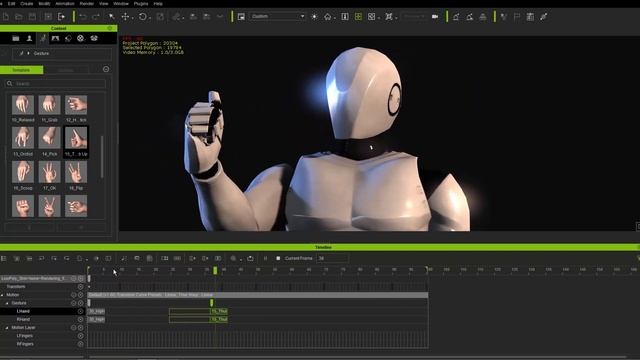The image size is (640, 360).
Task: Click the dropper/bone tool icon at toolbar end
Action: [x=543, y=17]
